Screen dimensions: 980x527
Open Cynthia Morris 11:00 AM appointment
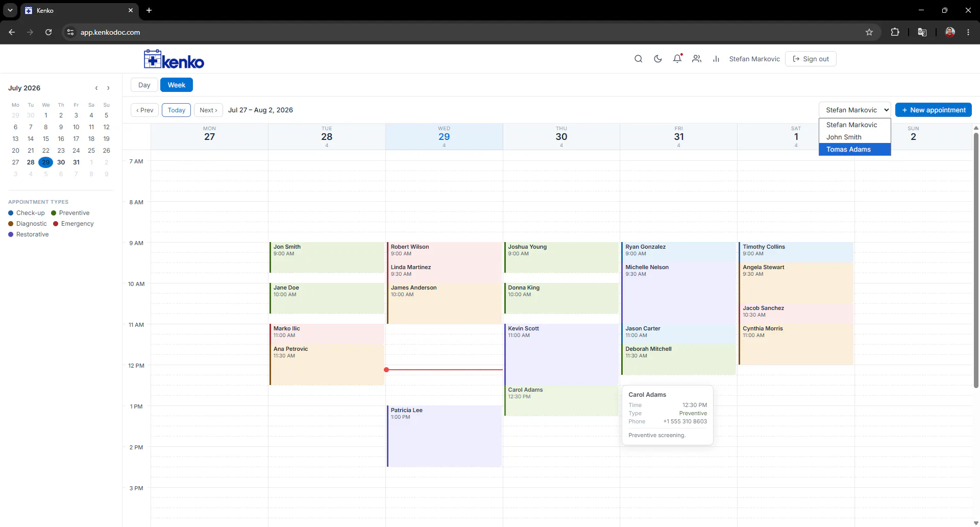tap(796, 344)
